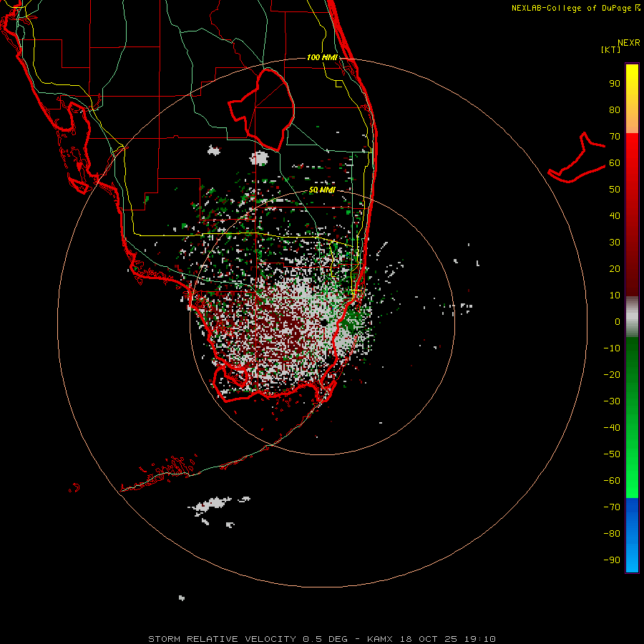
Task: Click the 50 NMI range ring label
Action: pos(322,190)
